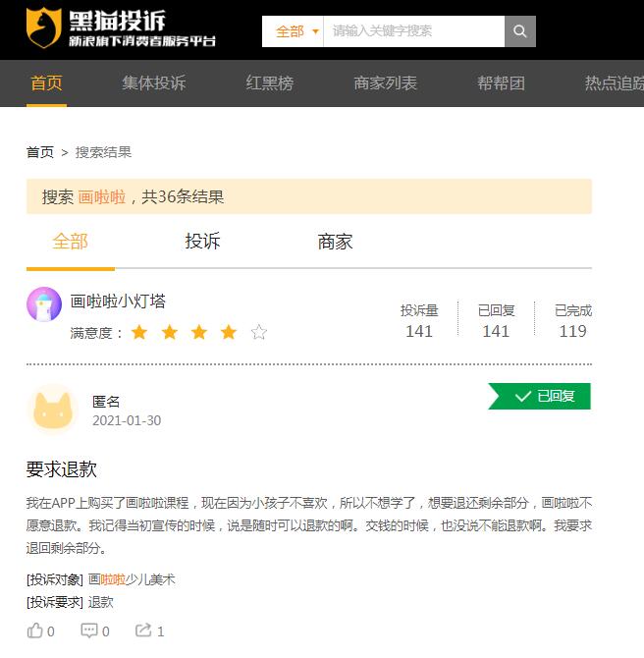Click the 退款 complaint request text
This screenshot has height=658, width=644.
click(x=101, y=602)
